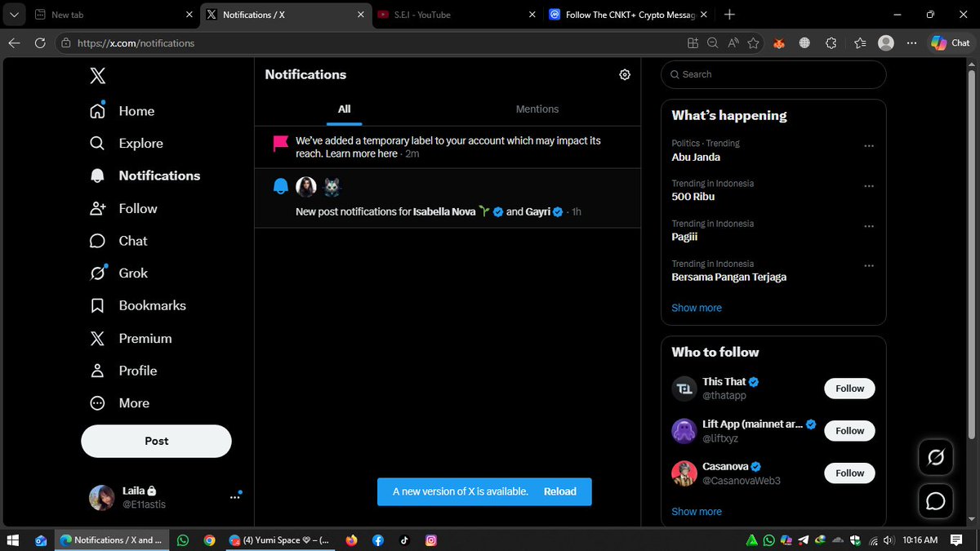Image resolution: width=980 pixels, height=551 pixels.
Task: Focus the X Search field
Action: (773, 74)
